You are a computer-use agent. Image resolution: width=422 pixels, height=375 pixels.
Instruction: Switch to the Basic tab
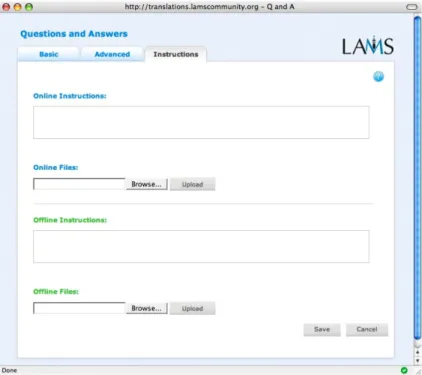click(x=49, y=54)
